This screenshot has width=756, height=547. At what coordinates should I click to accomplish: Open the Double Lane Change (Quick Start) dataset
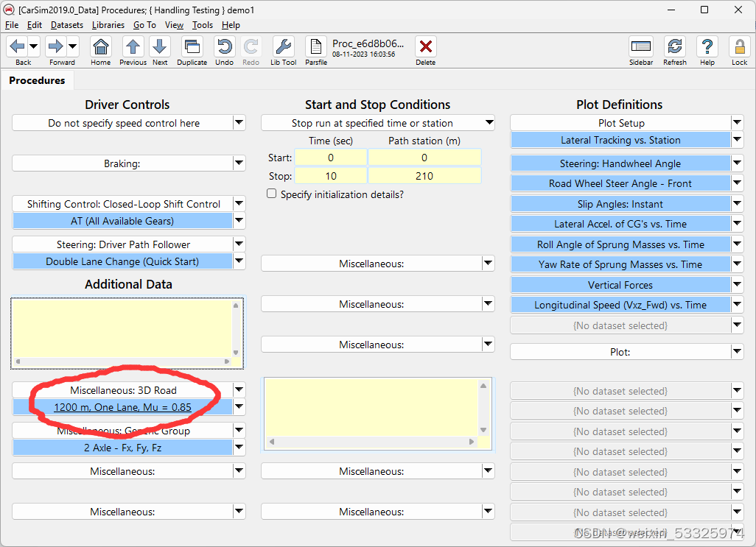124,260
